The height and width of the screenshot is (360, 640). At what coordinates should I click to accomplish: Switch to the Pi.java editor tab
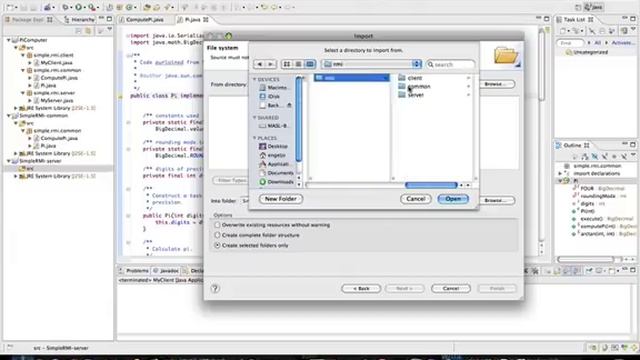[192, 19]
